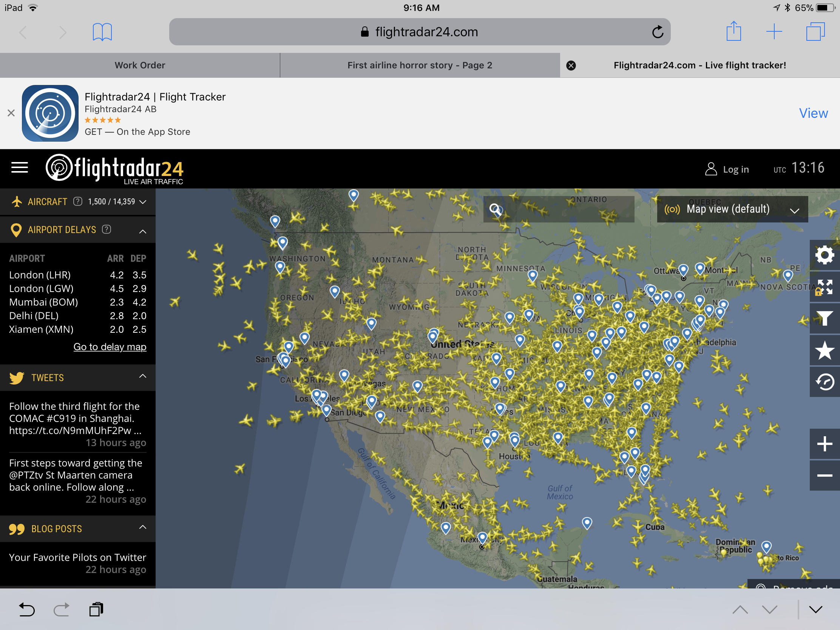The width and height of the screenshot is (840, 630).
Task: Tap View on the app banner
Action: coord(813,113)
